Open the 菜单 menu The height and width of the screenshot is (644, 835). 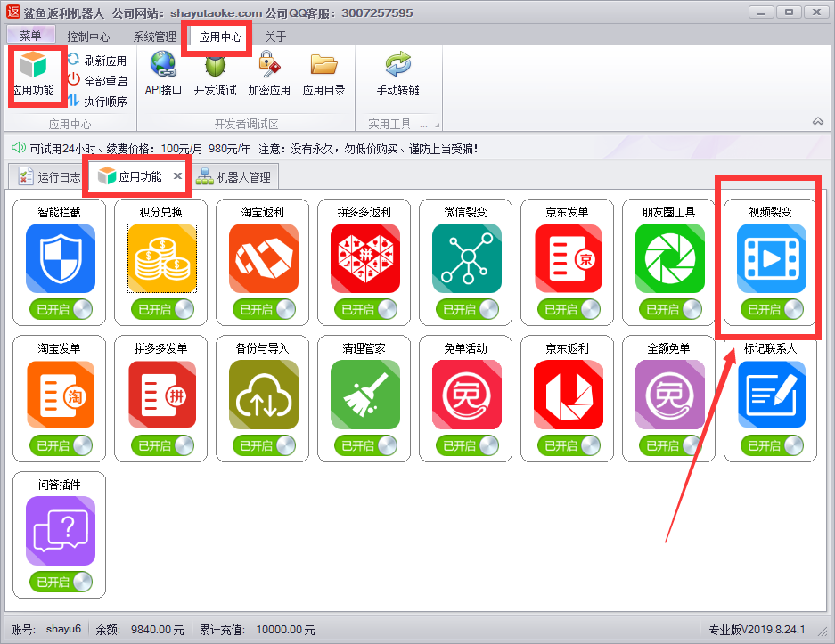[30, 35]
